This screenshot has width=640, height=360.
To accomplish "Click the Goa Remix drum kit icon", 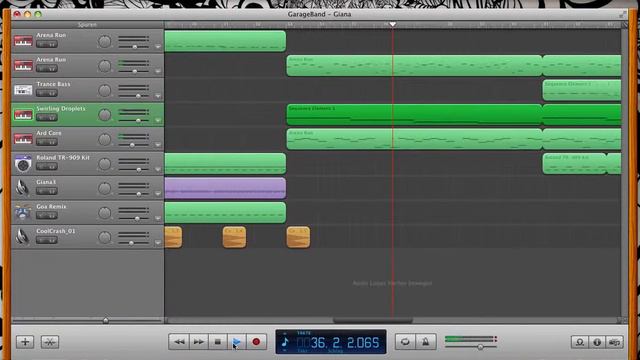I will pyautogui.click(x=23, y=213).
